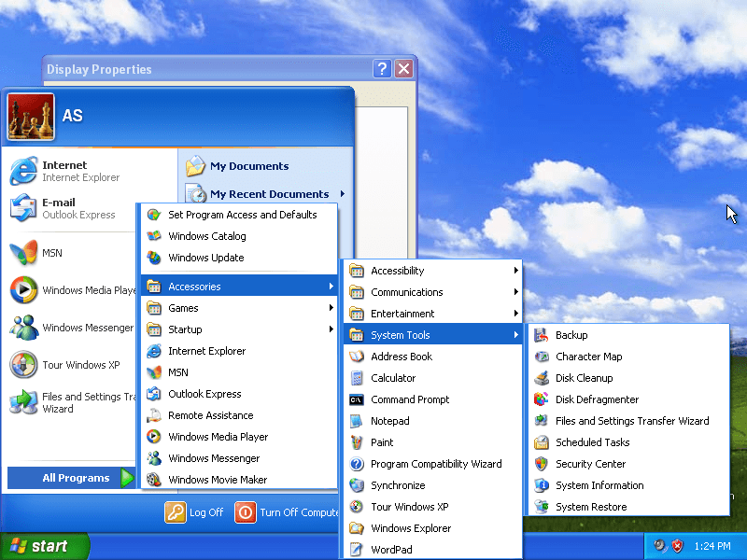Open Internet Explorer in All Programs list
The image size is (747, 560).
[x=239, y=351]
